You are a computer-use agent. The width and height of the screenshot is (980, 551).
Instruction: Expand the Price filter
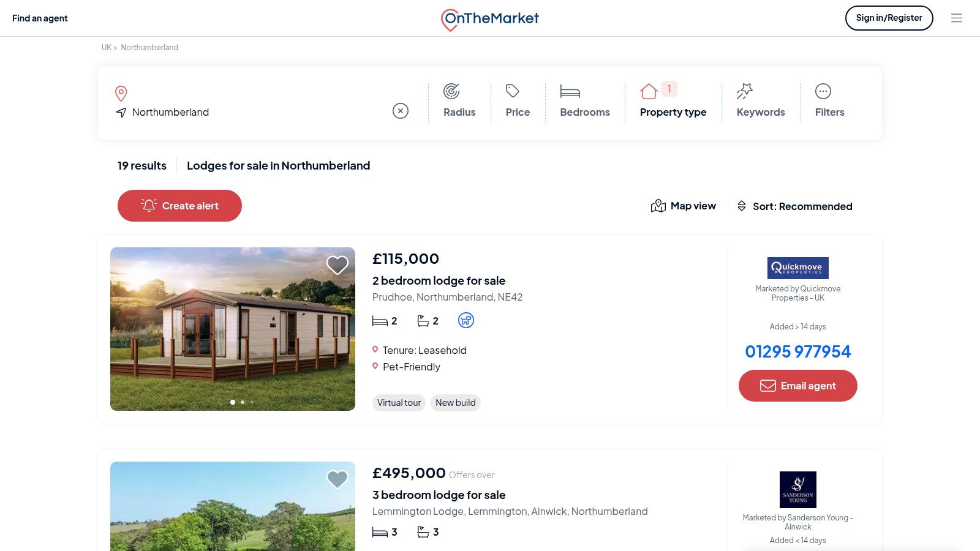(x=518, y=102)
